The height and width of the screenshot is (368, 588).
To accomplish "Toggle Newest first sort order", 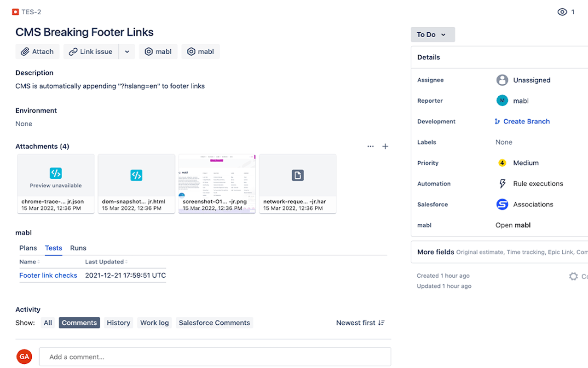I will pos(360,323).
